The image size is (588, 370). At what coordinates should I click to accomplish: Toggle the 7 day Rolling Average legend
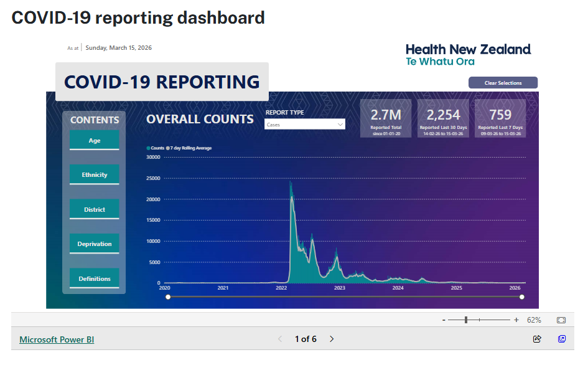click(190, 148)
